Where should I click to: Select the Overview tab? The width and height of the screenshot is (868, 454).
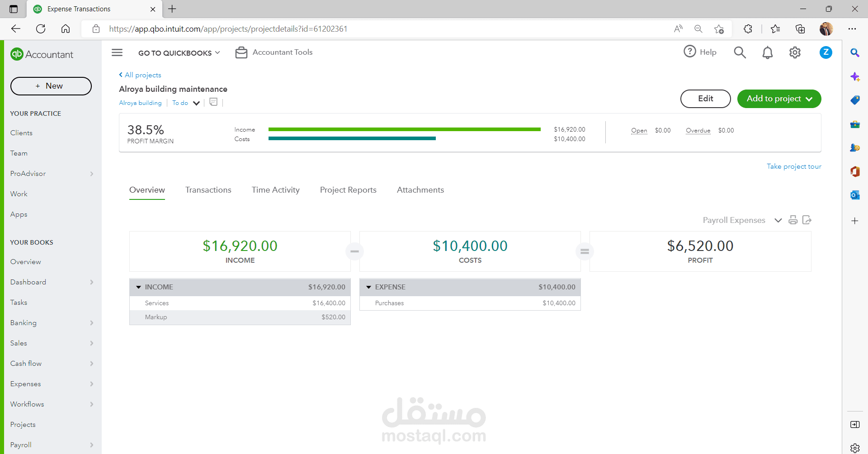click(x=147, y=190)
